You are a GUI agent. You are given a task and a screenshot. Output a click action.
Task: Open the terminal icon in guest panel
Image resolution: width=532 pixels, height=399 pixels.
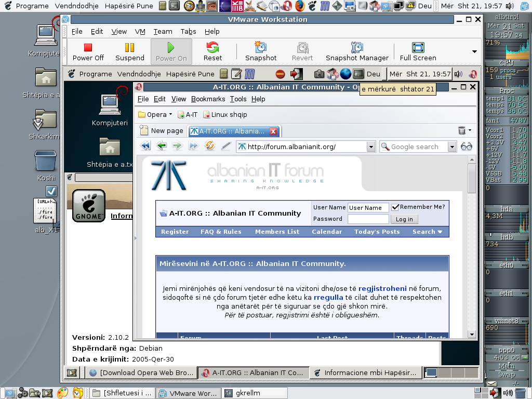[x=358, y=74]
